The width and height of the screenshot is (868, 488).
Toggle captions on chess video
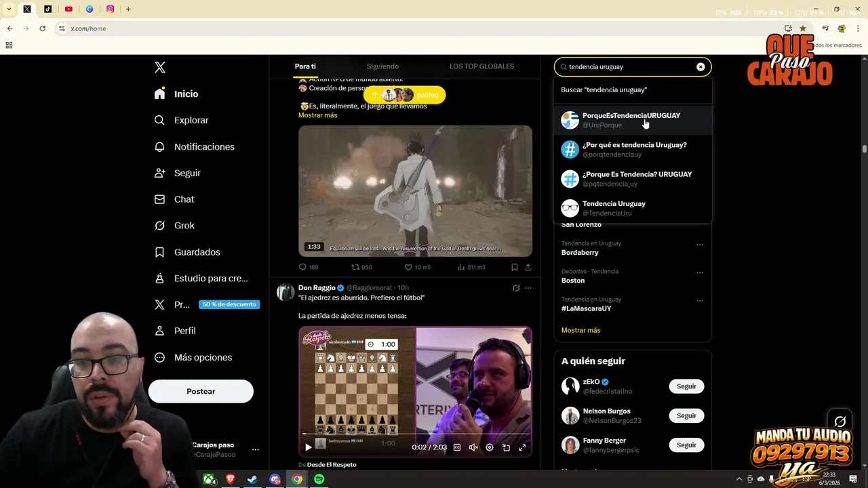(457, 447)
